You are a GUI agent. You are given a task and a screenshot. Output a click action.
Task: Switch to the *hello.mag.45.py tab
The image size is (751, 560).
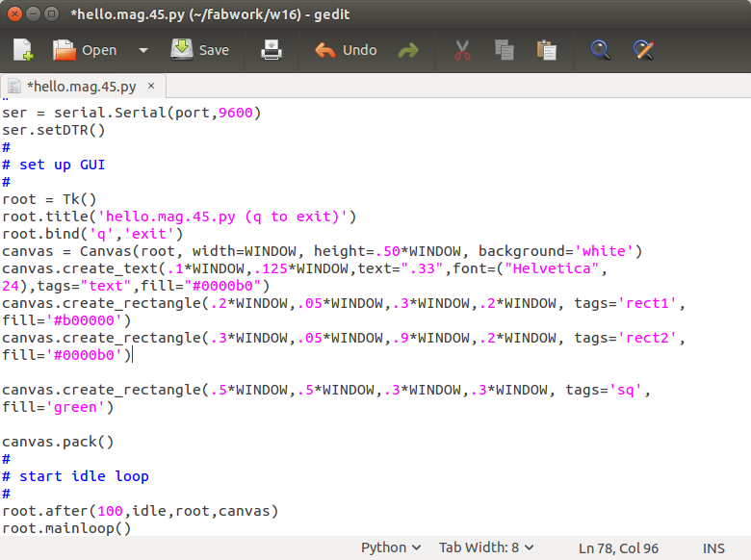[82, 87]
